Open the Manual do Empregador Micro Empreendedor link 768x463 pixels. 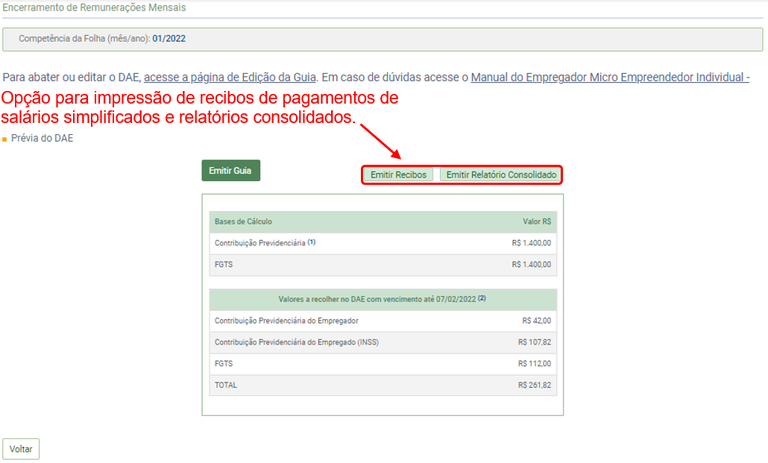click(609, 77)
